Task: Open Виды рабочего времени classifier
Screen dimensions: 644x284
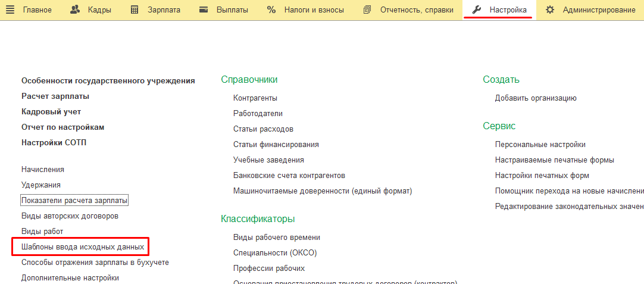Action: tap(277, 238)
